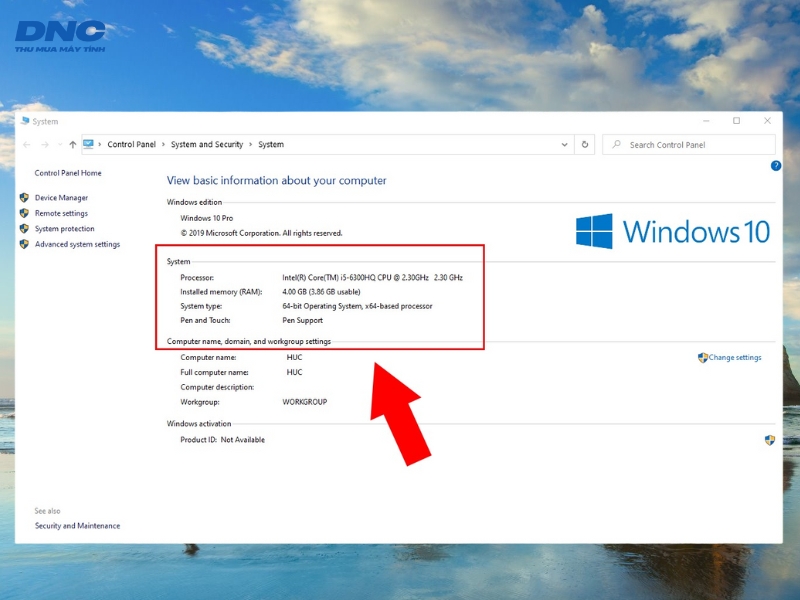Open Control Panel Home
The width and height of the screenshot is (800, 600).
[x=68, y=173]
